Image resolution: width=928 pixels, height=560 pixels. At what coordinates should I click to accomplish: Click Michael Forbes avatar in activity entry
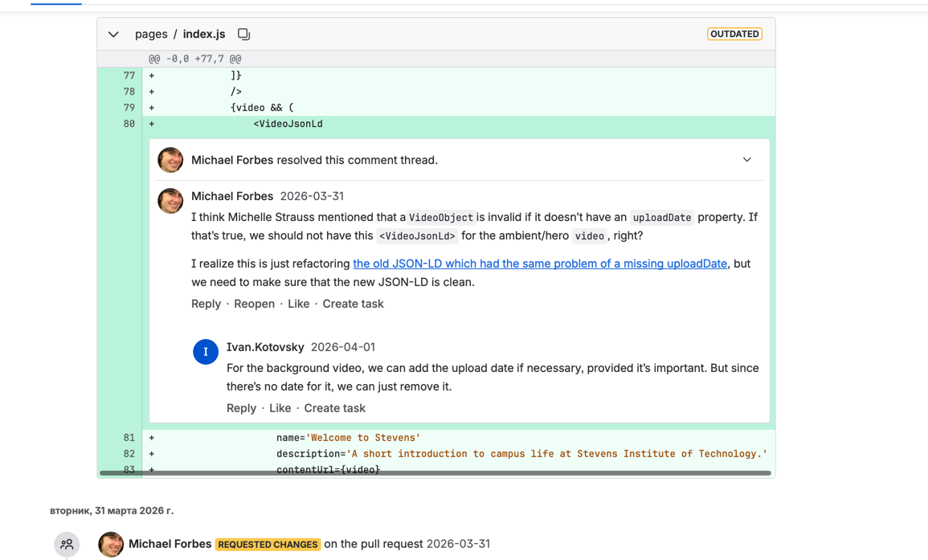pyautogui.click(x=111, y=544)
